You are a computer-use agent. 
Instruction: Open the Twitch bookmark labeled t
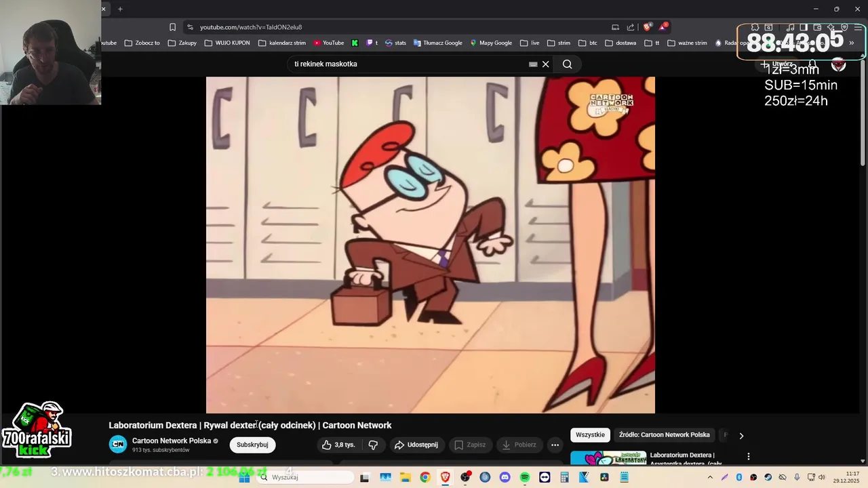click(372, 43)
